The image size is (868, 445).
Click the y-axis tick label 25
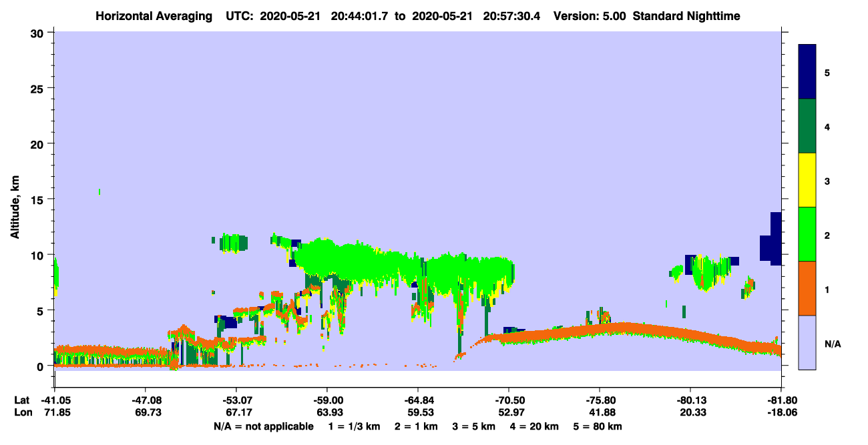pos(39,88)
